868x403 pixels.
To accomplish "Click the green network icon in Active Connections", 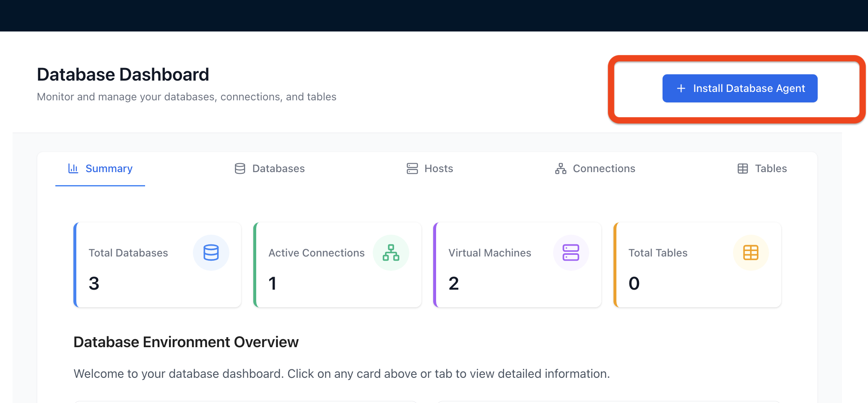I will [391, 253].
